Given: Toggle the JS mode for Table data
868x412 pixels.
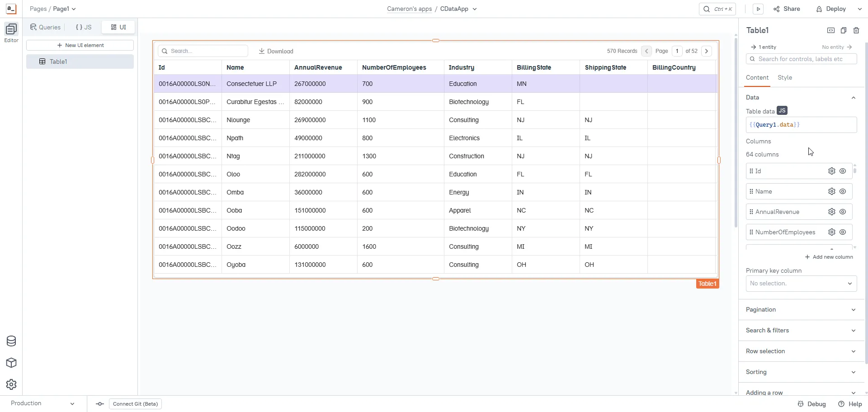Looking at the screenshot, I should (782, 111).
